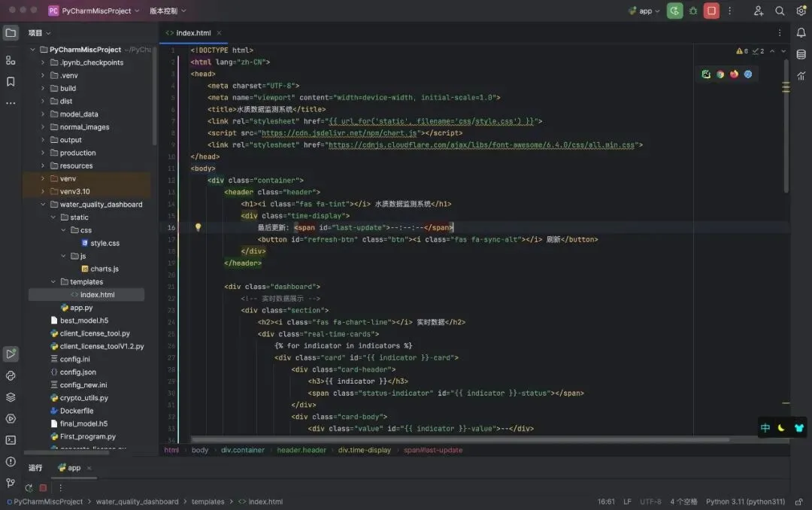Collapse the templates folder

(53, 282)
